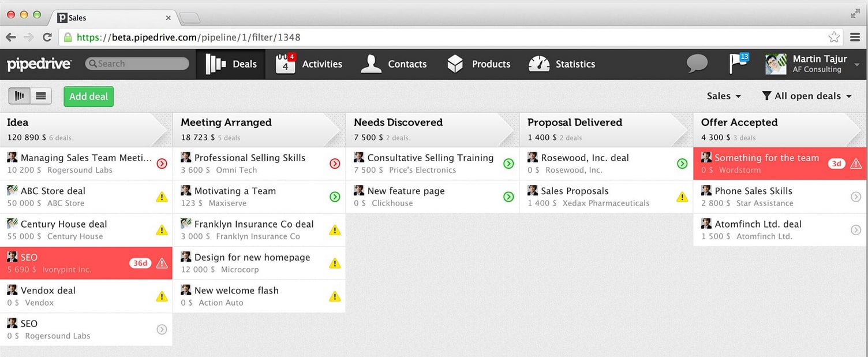Bookmark this page with the star icon
The image size is (868, 357).
click(x=834, y=37)
